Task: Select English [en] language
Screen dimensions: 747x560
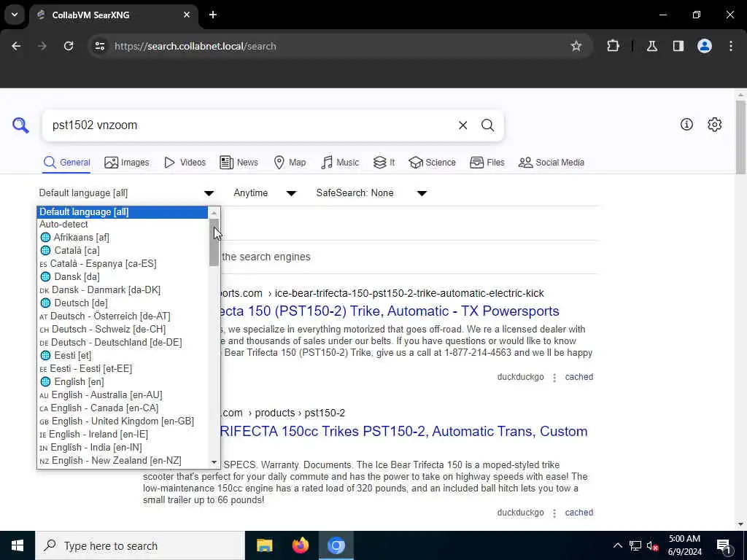Action: pyautogui.click(x=123, y=382)
